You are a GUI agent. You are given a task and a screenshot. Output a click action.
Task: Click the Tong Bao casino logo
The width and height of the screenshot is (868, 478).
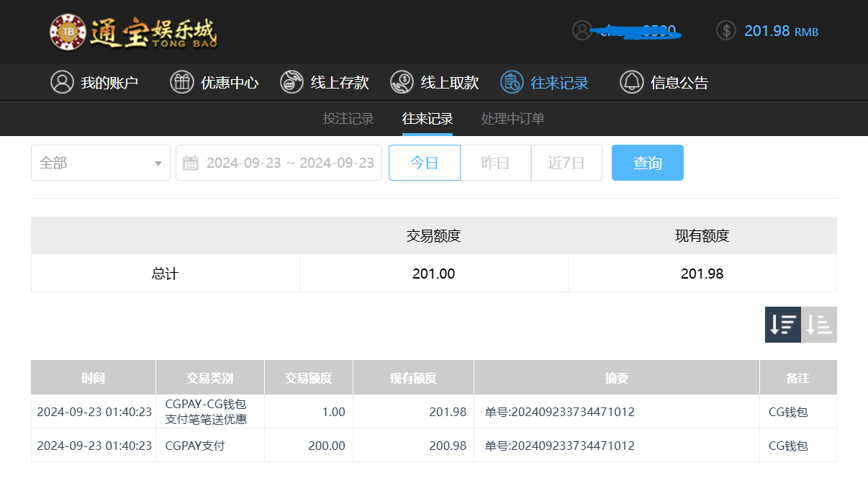point(133,32)
